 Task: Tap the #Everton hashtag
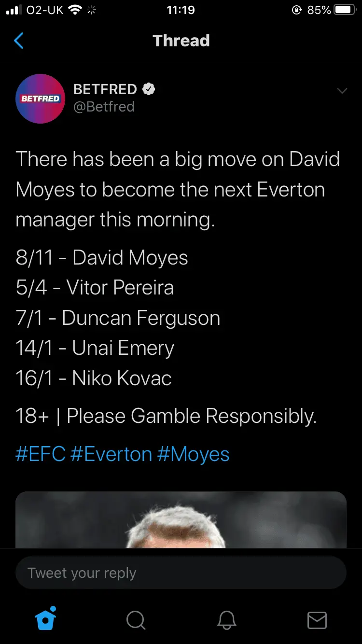tap(111, 454)
